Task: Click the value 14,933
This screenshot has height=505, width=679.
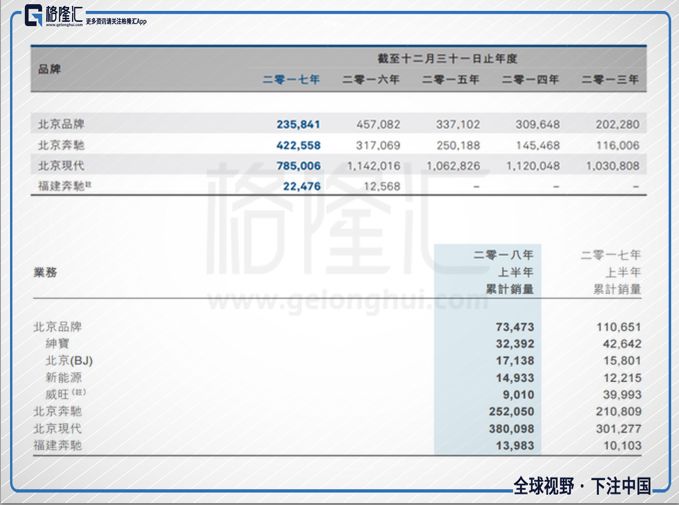Action: pyautogui.click(x=515, y=378)
